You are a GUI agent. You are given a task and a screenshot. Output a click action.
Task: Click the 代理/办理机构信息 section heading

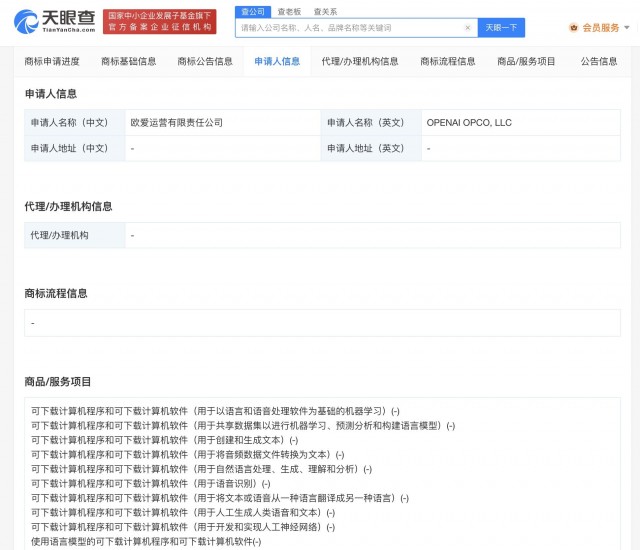68,206
